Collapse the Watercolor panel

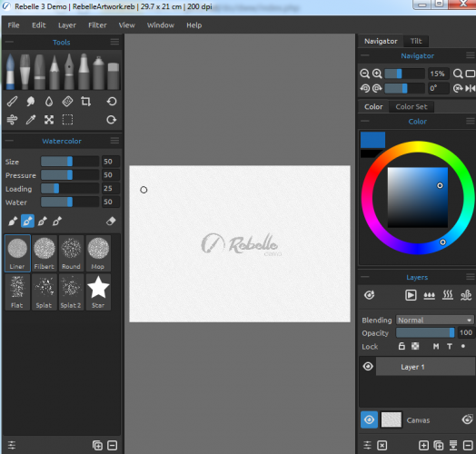coord(9,141)
